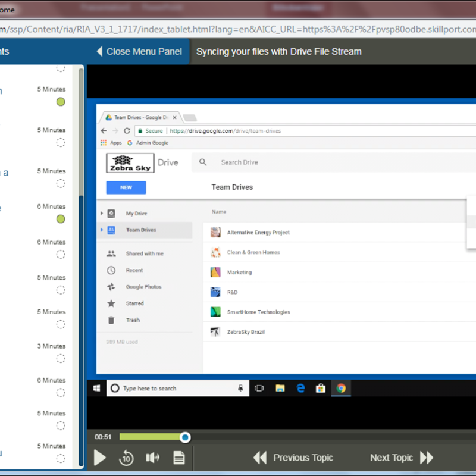The height and width of the screenshot is (476, 476).
Task: Rewind 10 seconds with the replay icon
Action: pos(126,458)
